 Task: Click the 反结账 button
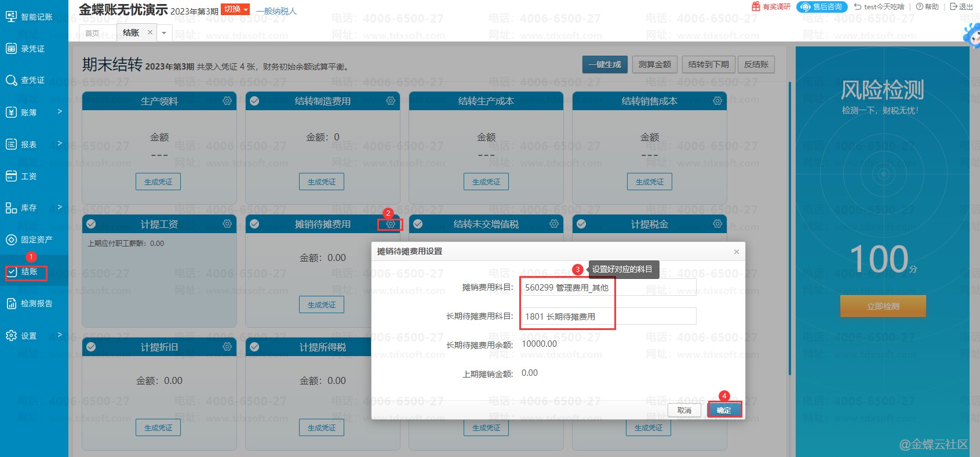(756, 64)
